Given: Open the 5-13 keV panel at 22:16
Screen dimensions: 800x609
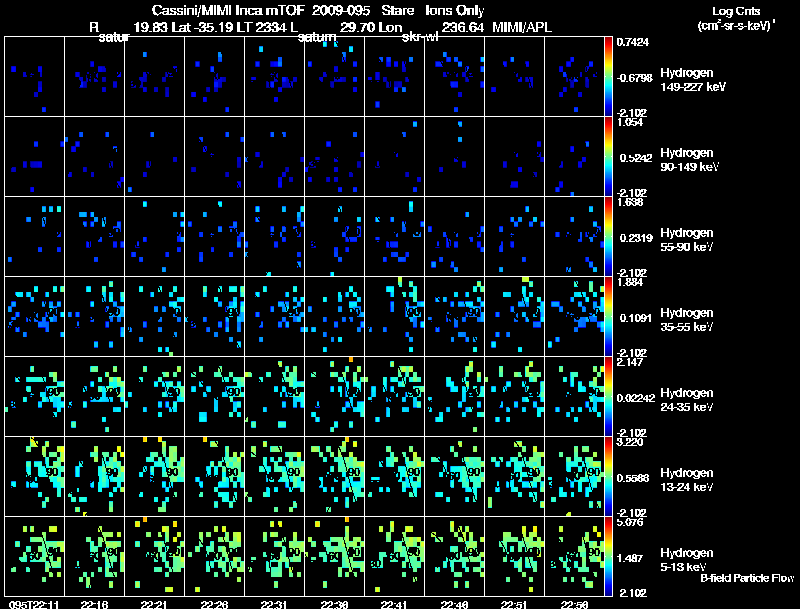Looking at the screenshot, I should point(94,556).
